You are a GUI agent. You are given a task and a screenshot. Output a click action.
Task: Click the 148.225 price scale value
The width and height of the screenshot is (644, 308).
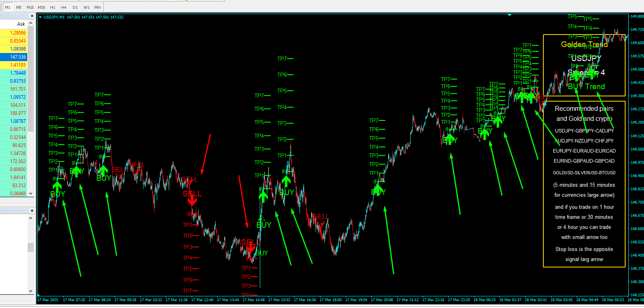[637, 295]
